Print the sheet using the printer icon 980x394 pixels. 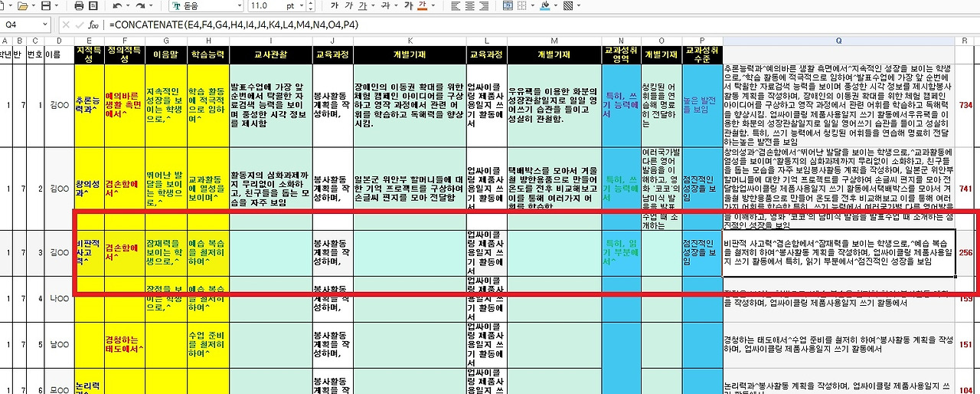79,6
